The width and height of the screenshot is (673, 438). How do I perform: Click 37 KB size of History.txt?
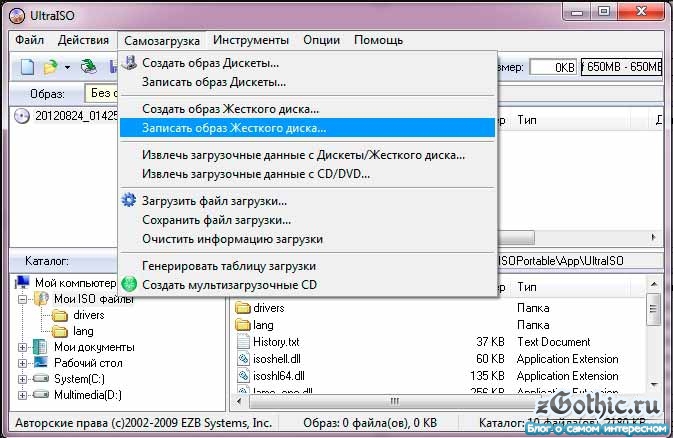click(490, 342)
